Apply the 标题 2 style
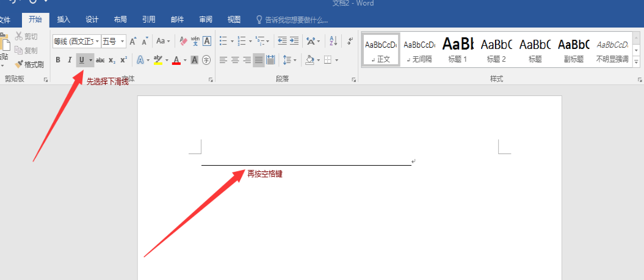The height and width of the screenshot is (280, 644). tap(496, 50)
